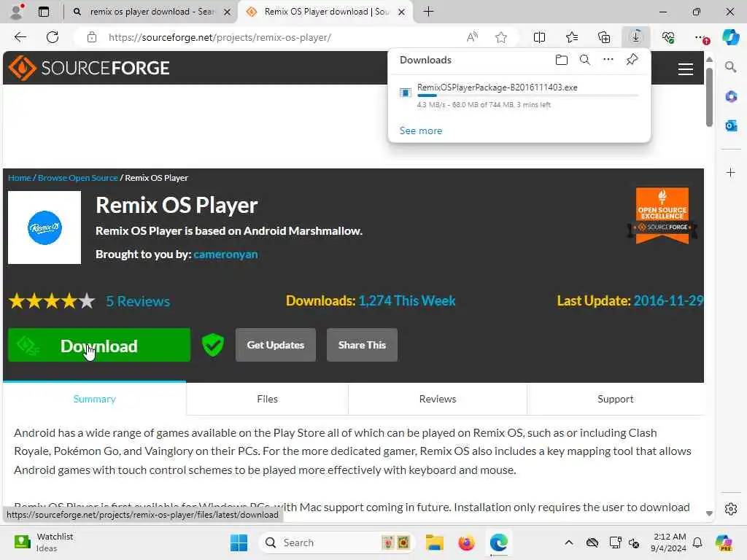View site information lock icon
747x560 pixels.
92,37
